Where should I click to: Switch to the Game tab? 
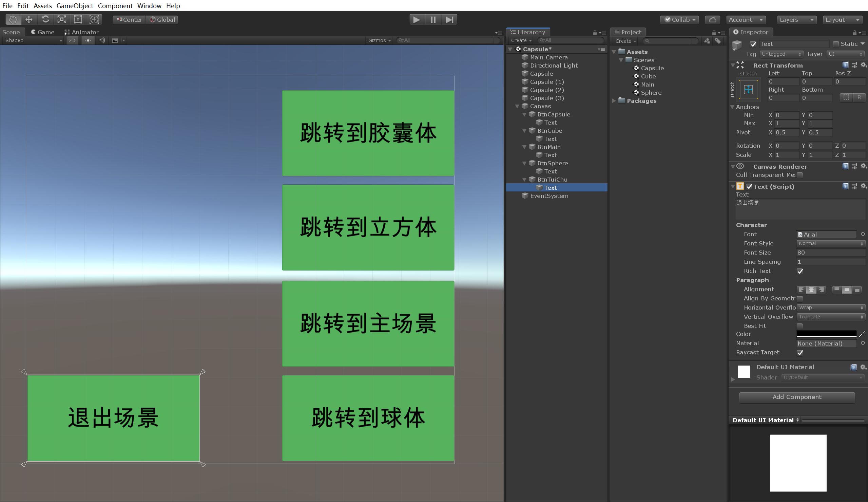point(43,32)
